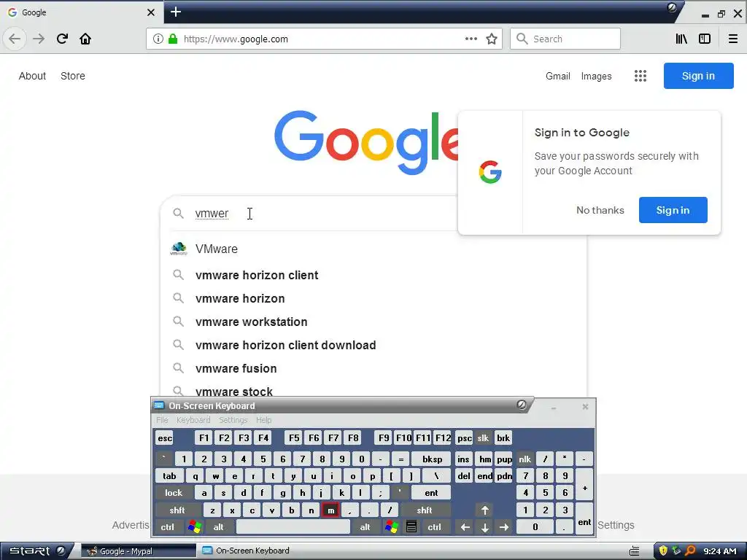Click the orange search icon in system tray
The height and width of the screenshot is (560, 747).
690,551
